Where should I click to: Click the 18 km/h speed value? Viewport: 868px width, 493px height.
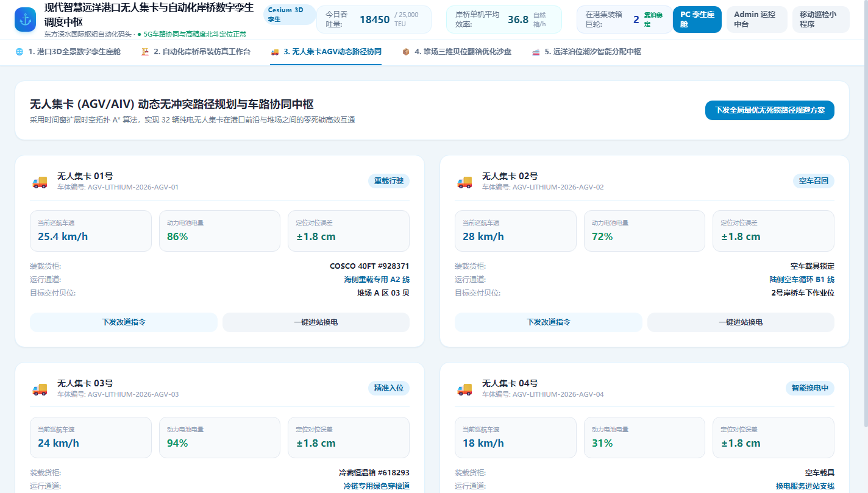coord(483,443)
